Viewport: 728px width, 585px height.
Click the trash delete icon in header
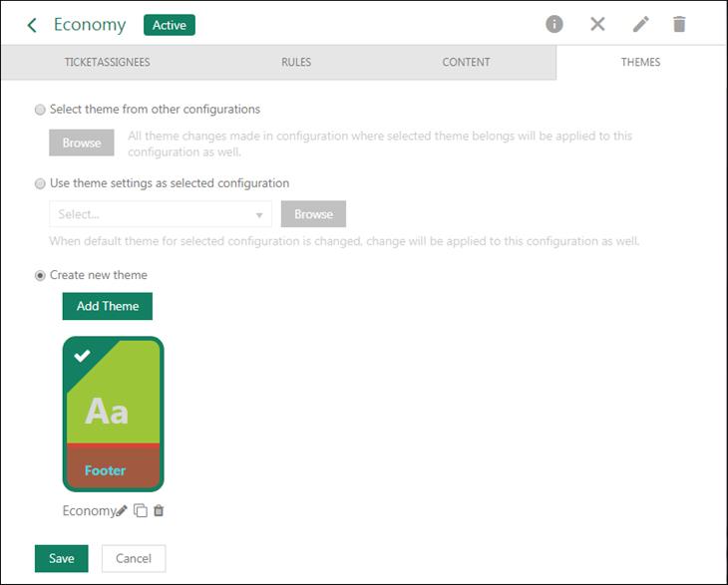coord(679,25)
